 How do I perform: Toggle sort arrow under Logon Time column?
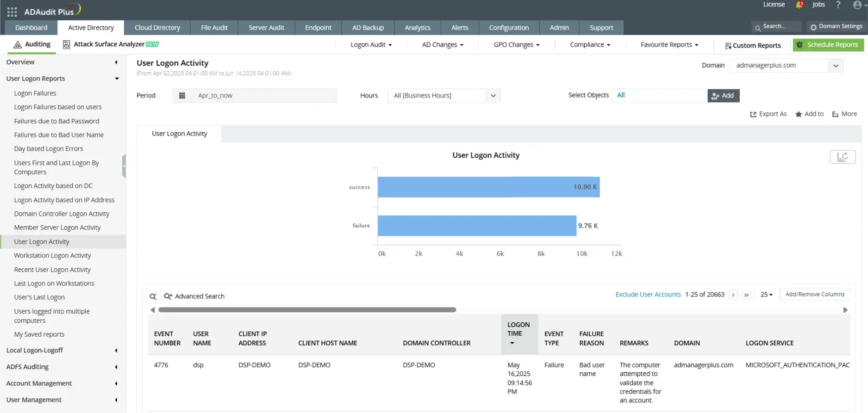512,343
